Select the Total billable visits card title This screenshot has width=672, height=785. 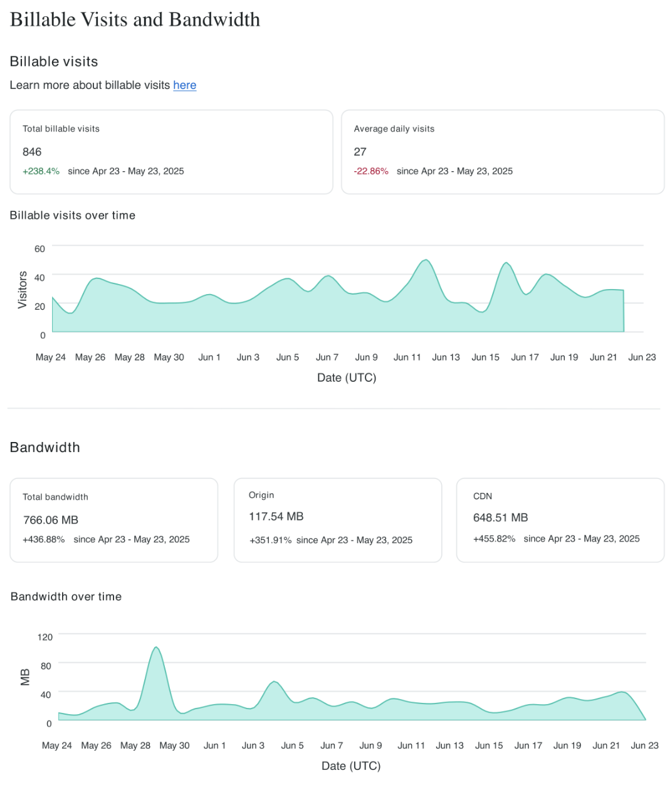61,129
